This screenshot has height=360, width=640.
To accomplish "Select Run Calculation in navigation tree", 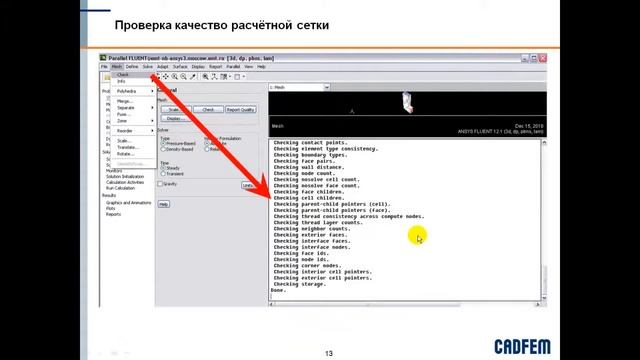I will coord(120,188).
